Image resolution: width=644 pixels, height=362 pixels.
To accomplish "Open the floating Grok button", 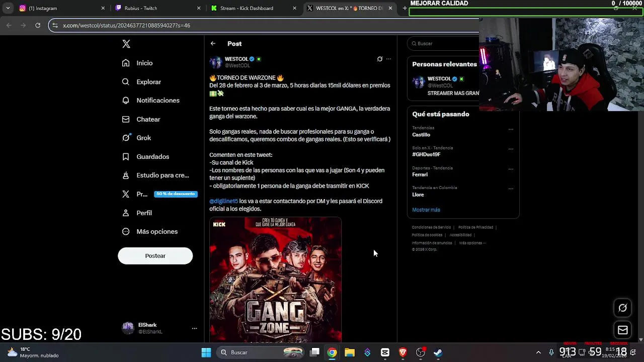I will (x=623, y=308).
